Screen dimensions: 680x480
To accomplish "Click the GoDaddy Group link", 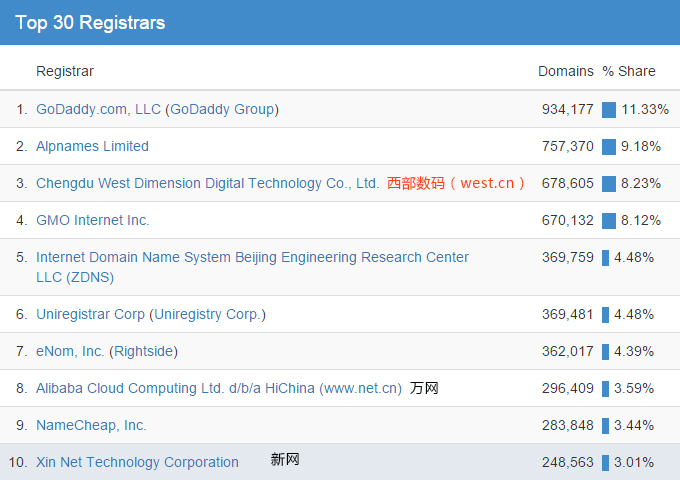I will [221, 109].
